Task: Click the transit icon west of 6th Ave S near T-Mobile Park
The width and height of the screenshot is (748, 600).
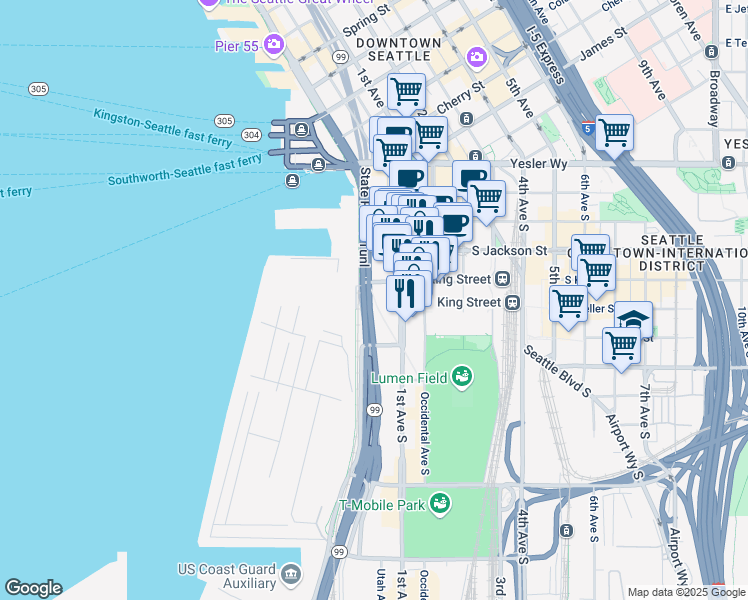Action: (566, 530)
